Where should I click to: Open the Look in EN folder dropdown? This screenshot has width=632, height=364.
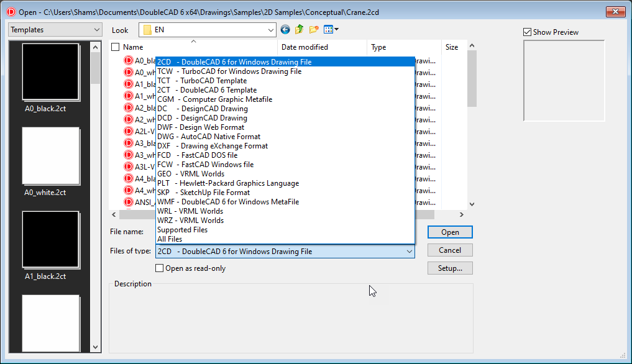coord(207,29)
